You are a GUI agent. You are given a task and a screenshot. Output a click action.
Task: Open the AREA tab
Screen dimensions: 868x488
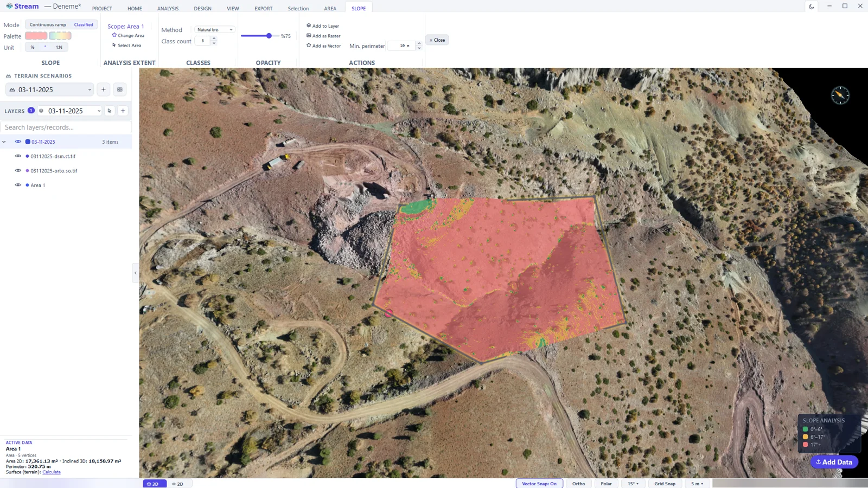click(330, 9)
